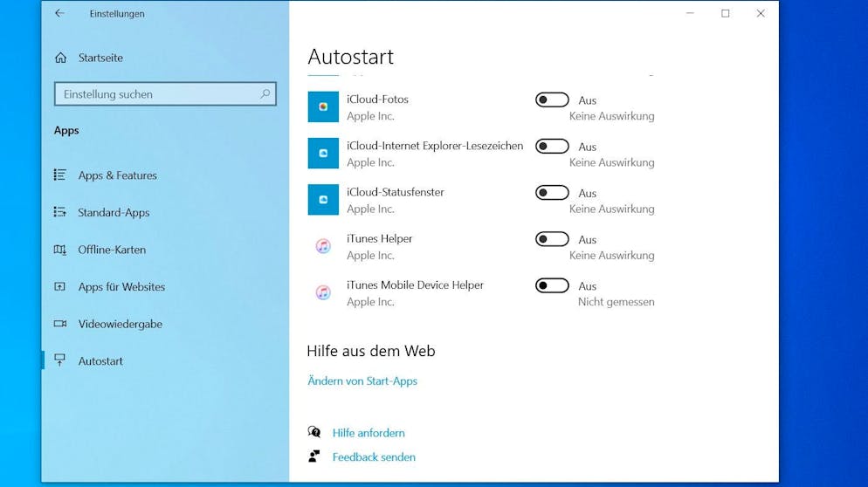Click the back arrow in Einstellungen
Viewport: 868px width, 487px height.
59,13
